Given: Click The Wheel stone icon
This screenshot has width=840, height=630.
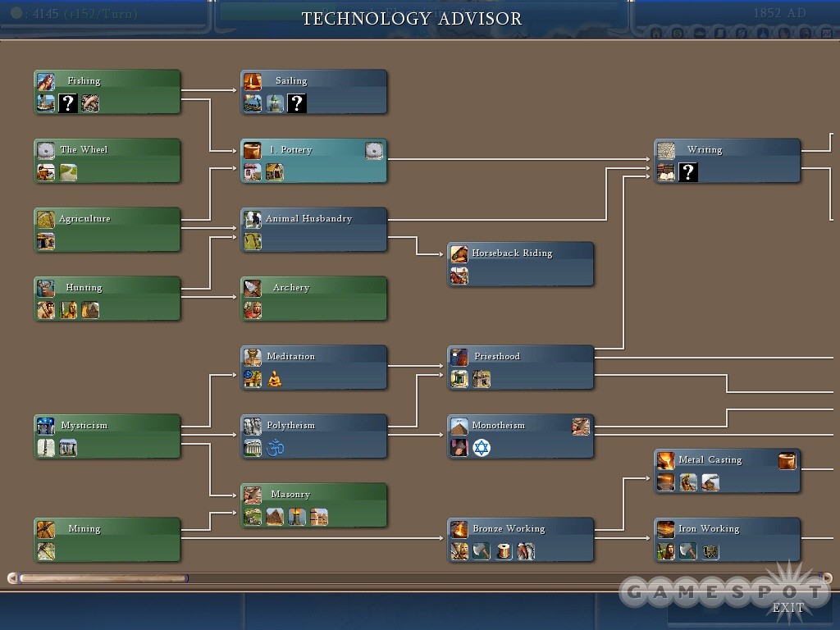Looking at the screenshot, I should (46, 151).
